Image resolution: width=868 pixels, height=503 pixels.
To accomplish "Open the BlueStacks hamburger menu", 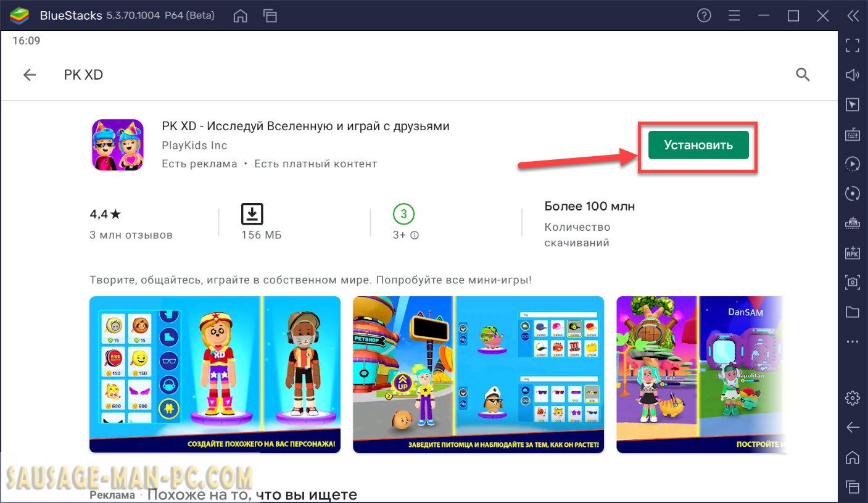I will (734, 15).
